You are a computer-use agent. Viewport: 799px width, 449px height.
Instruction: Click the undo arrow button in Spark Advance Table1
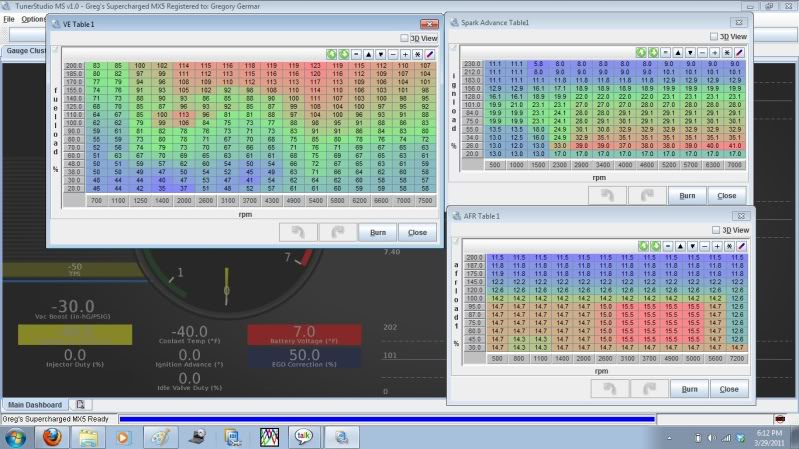607,196
